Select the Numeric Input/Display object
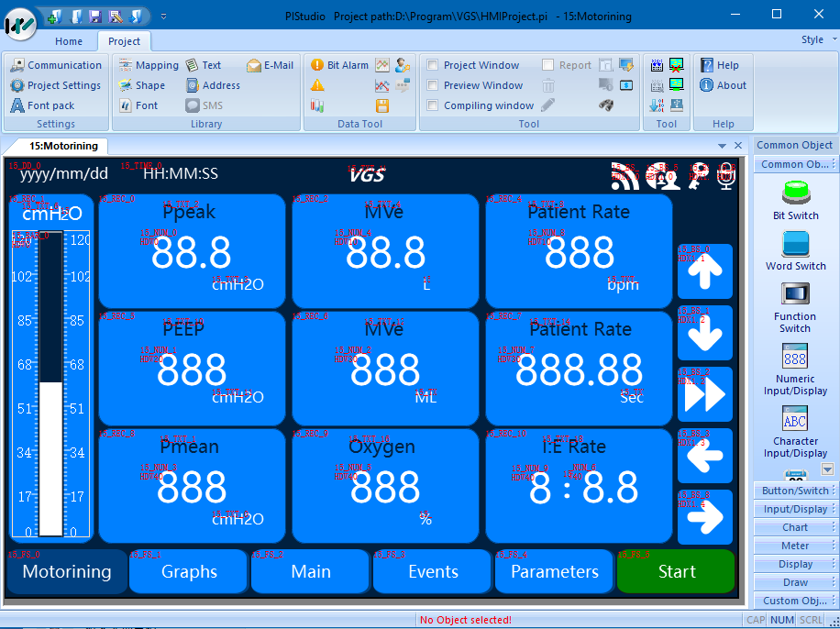Viewport: 840px width, 629px height. point(796,370)
